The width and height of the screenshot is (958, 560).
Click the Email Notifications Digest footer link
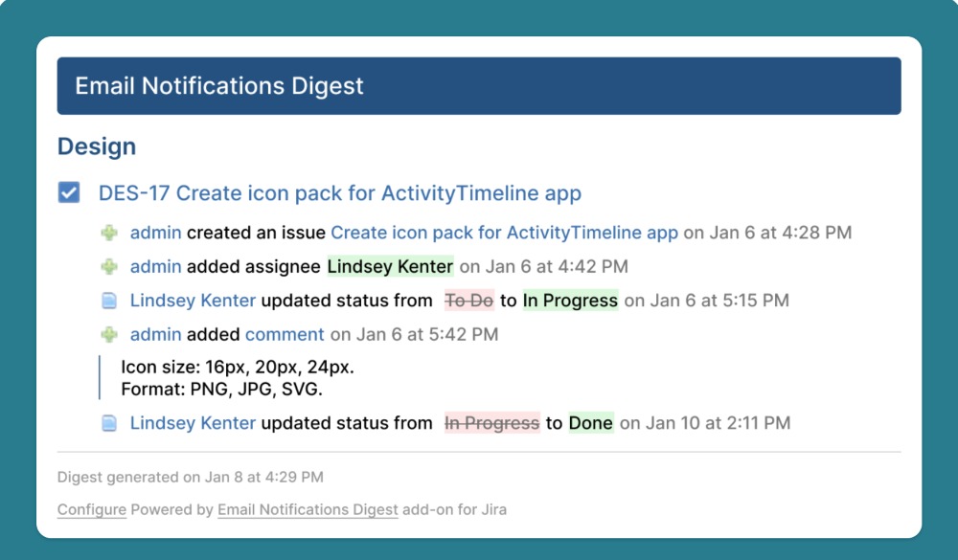click(x=308, y=509)
